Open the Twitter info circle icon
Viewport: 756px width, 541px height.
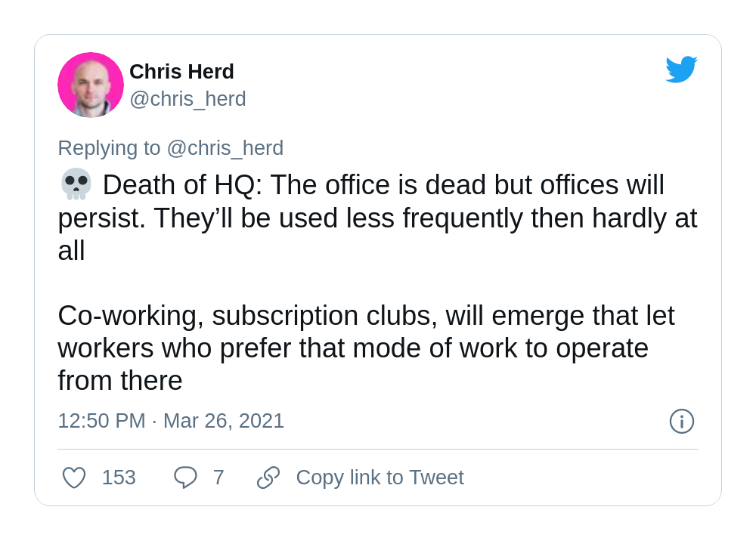(681, 421)
